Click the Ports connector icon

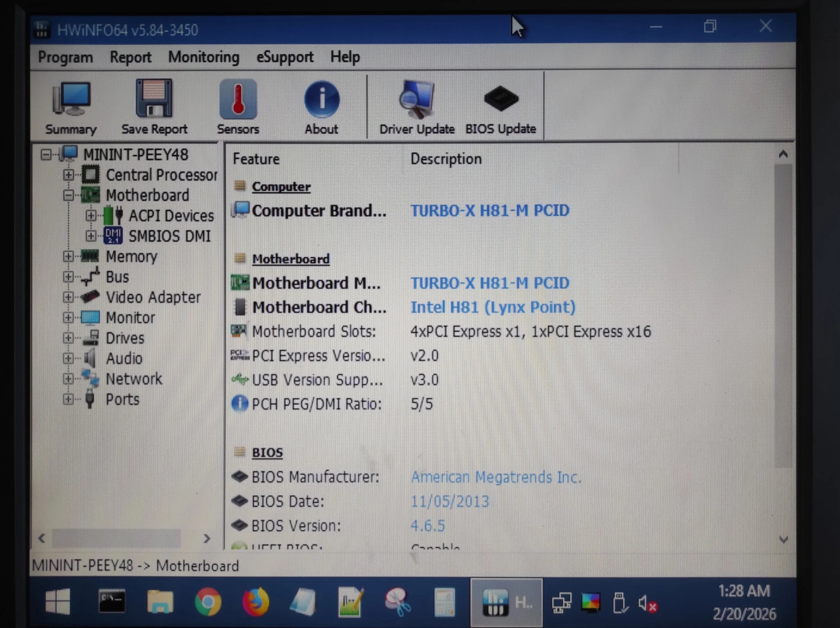[90, 399]
